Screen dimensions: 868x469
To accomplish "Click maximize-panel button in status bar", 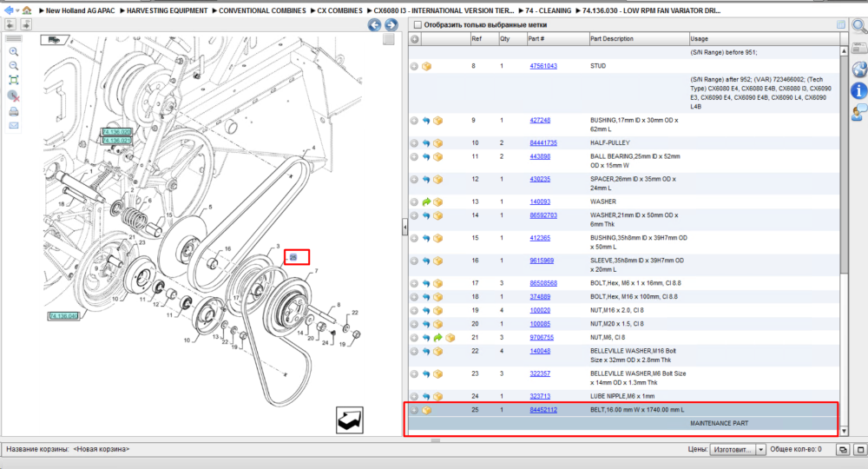I will (859, 450).
